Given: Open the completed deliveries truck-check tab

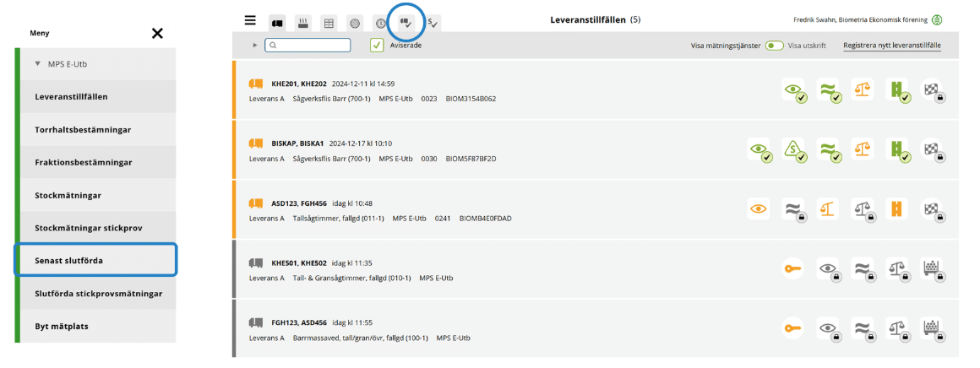Looking at the screenshot, I should (406, 23).
